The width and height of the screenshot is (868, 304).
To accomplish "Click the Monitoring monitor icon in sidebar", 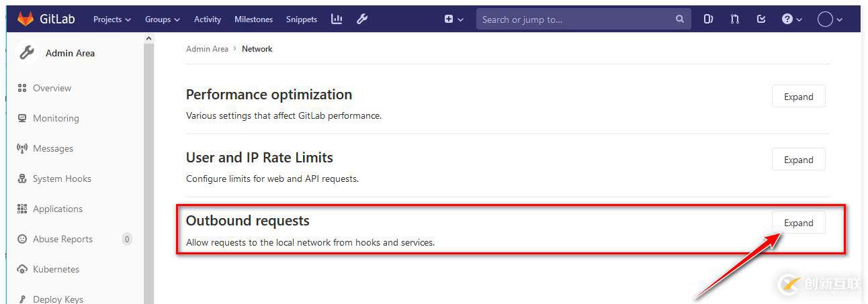I will (x=21, y=118).
